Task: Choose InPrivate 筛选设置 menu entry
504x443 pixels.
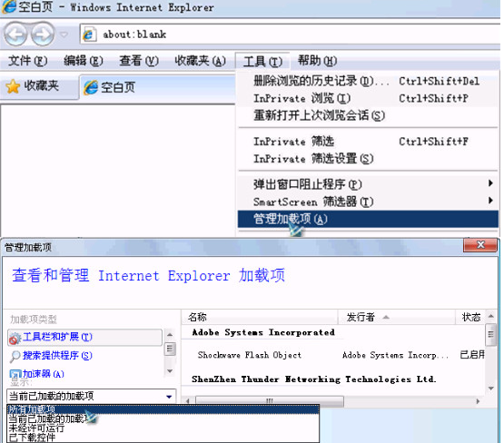Action: (368, 159)
